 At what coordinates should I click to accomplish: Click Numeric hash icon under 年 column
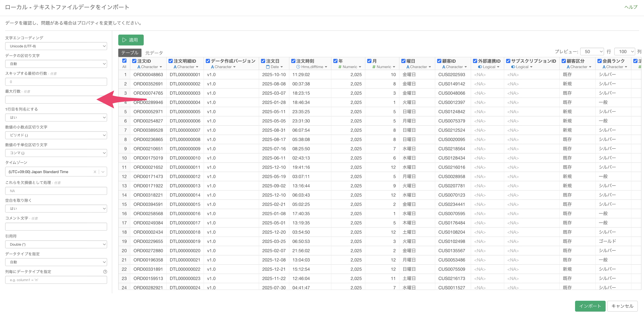pos(340,67)
